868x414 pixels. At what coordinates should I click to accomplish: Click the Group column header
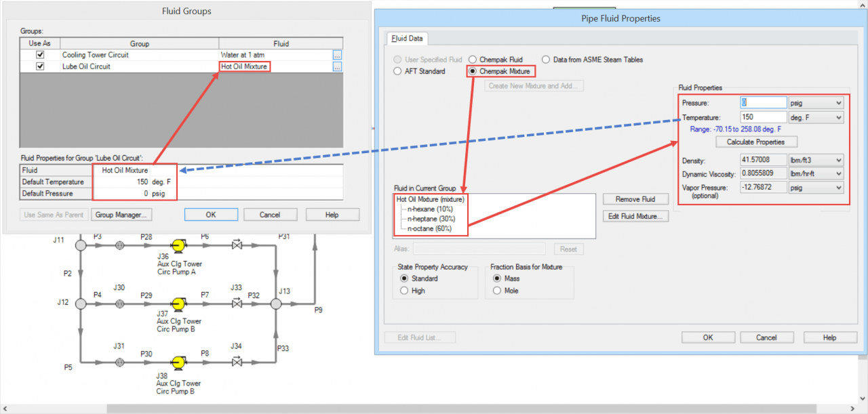click(x=139, y=43)
